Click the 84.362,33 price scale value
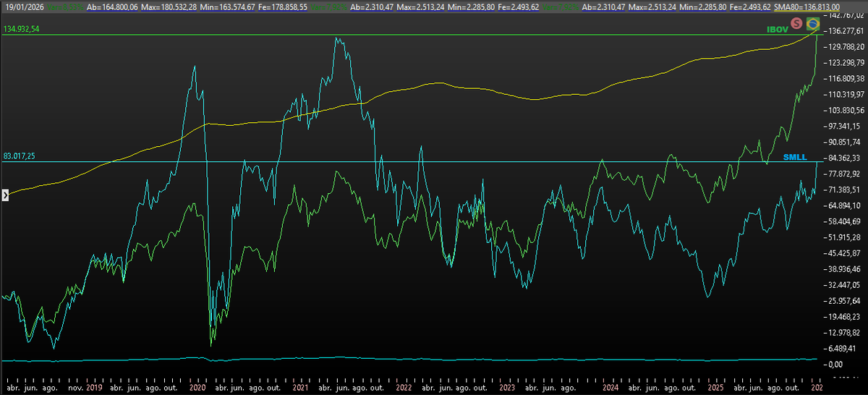868x395 pixels. pyautogui.click(x=846, y=158)
